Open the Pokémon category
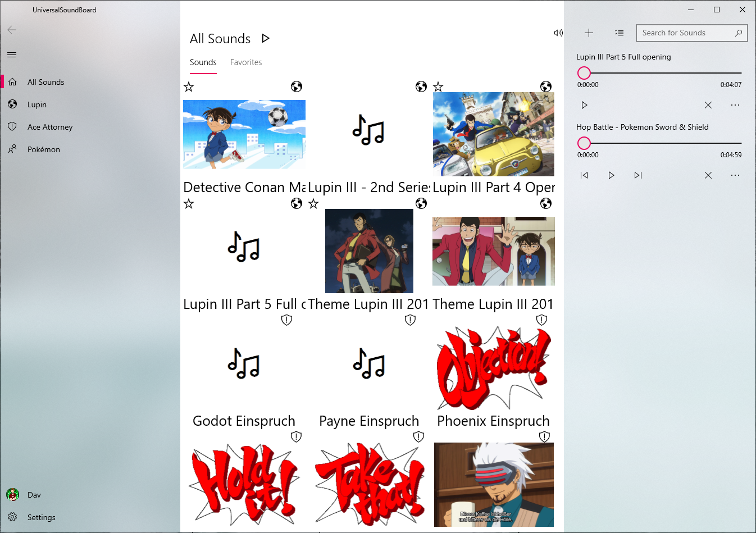The image size is (756, 533). coord(90,149)
